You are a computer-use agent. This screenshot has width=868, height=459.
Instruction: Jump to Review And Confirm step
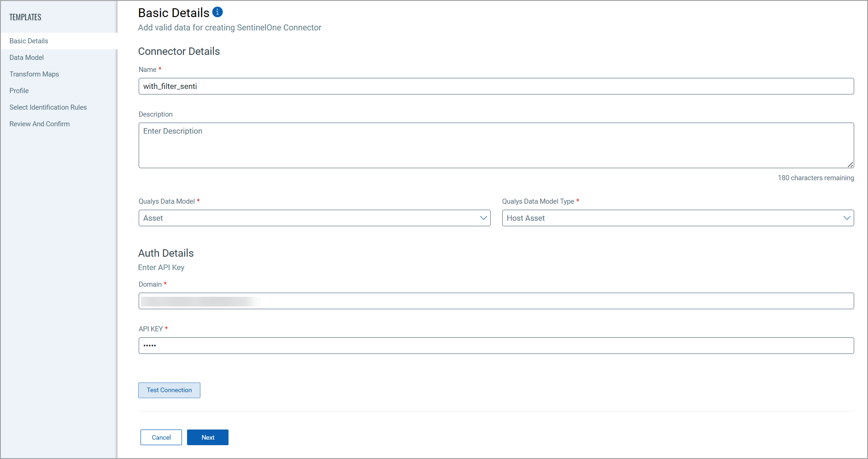(x=40, y=124)
